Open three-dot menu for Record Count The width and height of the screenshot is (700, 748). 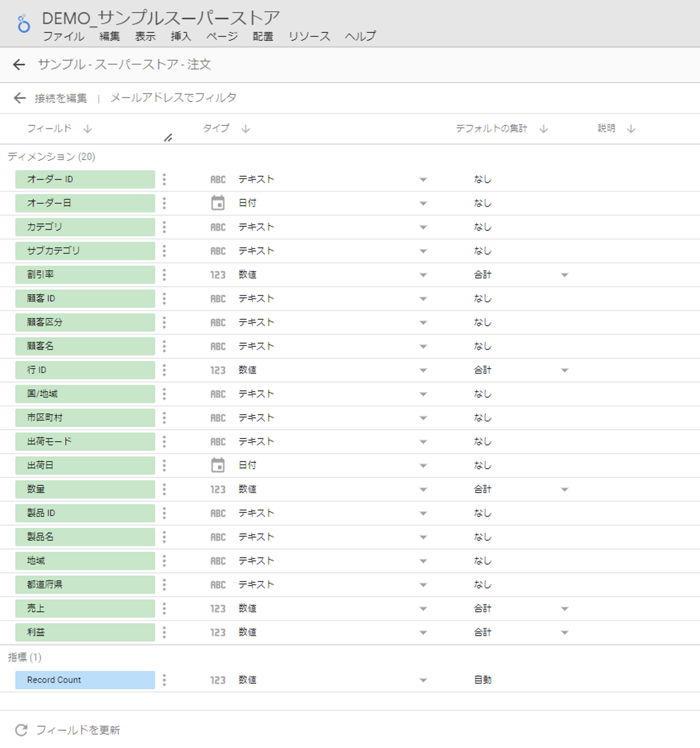pos(164,680)
